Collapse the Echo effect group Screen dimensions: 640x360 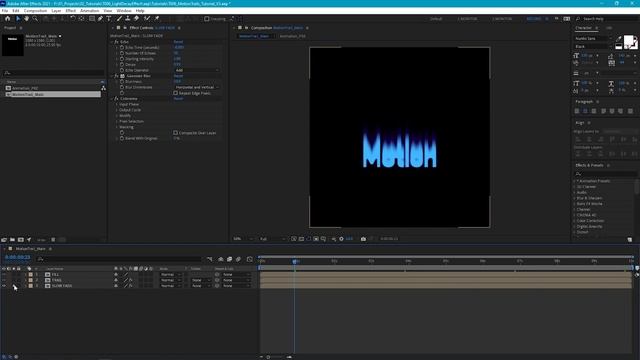click(111, 42)
